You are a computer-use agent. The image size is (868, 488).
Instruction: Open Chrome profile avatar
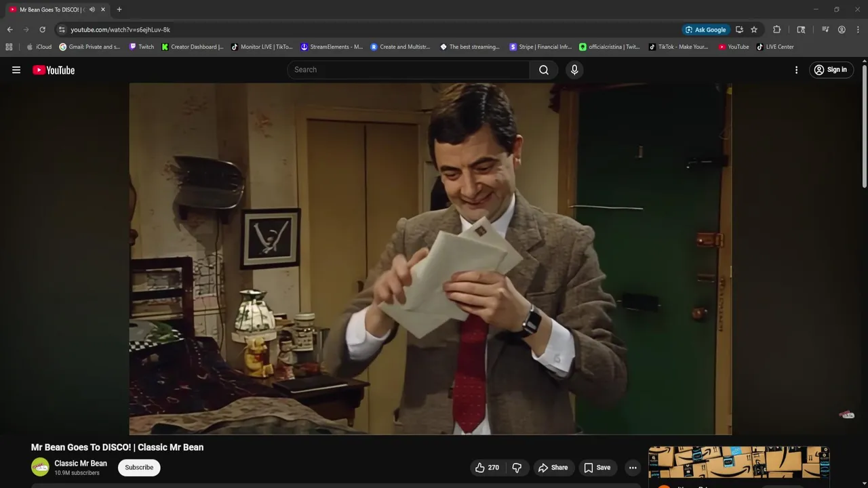tap(842, 30)
